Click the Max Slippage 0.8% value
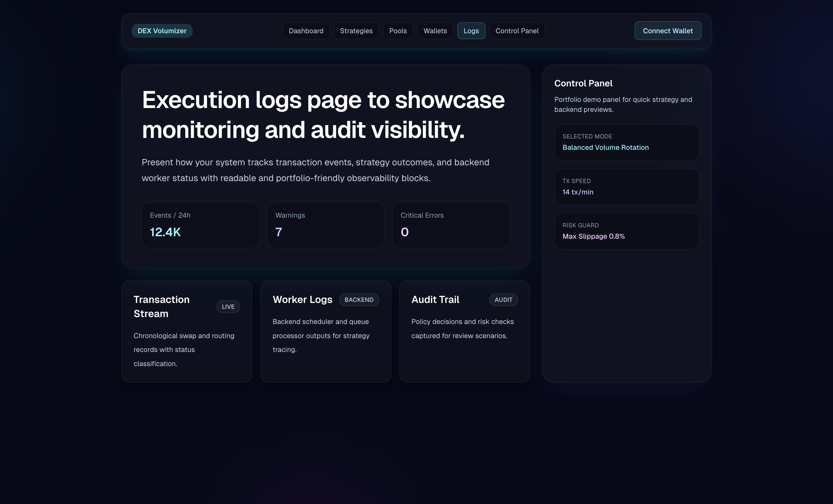Image resolution: width=833 pixels, height=504 pixels. tap(594, 236)
